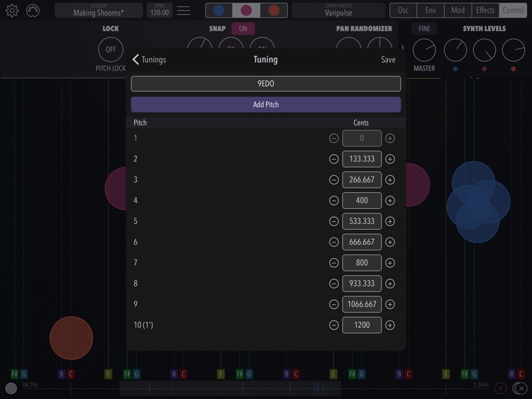Open the hamburger menu next to BPM
The image size is (532, 399).
pos(184,11)
